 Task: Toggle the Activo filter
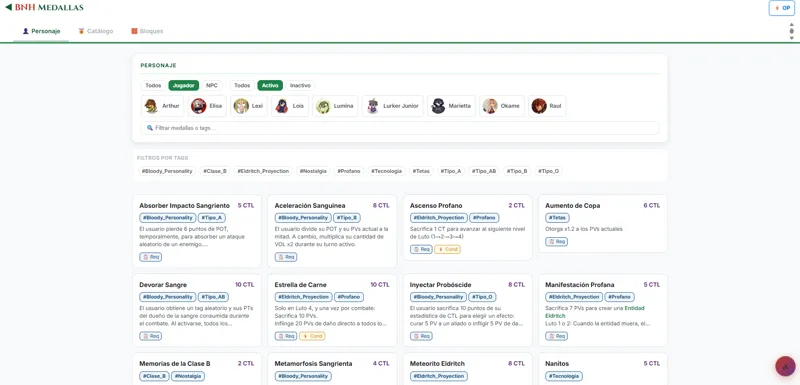[270, 85]
